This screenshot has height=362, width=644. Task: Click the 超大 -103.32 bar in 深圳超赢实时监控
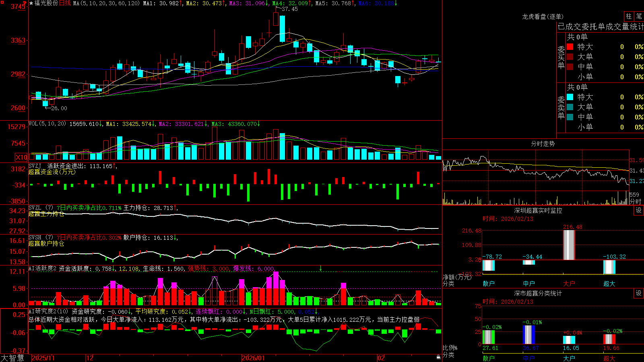[609, 267]
